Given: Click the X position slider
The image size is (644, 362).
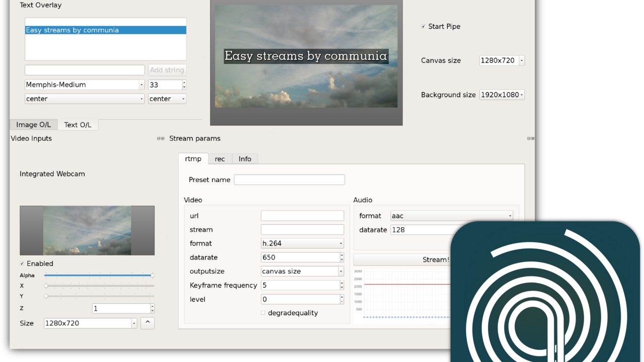Looking at the screenshot, I should point(99,286).
